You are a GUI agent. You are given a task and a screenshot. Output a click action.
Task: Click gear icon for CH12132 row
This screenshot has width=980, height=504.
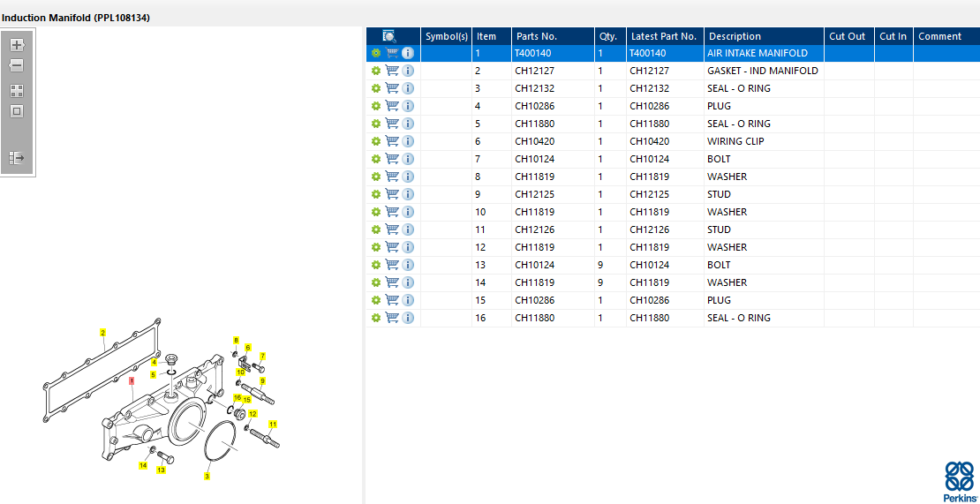tap(375, 88)
